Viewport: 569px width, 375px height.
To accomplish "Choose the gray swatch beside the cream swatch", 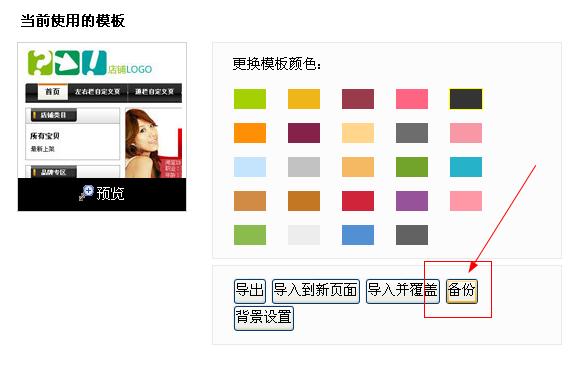I will click(x=412, y=133).
